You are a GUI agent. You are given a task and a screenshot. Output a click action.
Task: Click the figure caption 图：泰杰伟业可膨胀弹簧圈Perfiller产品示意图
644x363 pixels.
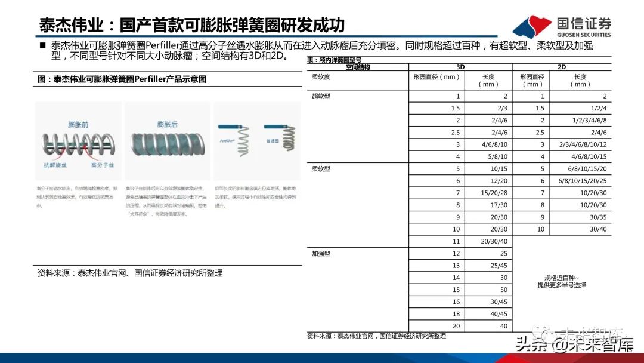click(122, 79)
